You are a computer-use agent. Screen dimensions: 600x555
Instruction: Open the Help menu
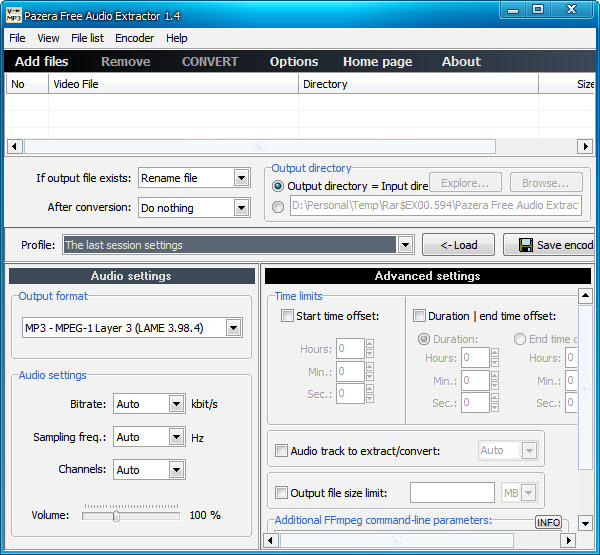[177, 38]
